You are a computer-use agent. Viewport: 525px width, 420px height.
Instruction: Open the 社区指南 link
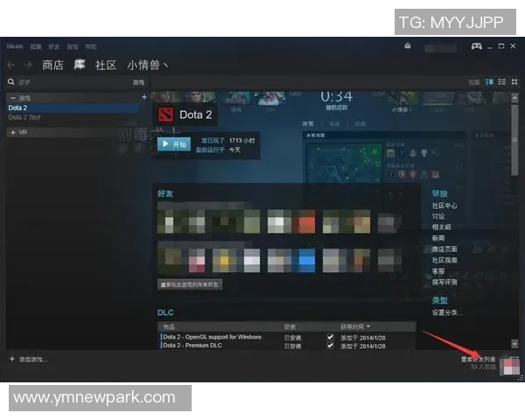click(x=444, y=260)
